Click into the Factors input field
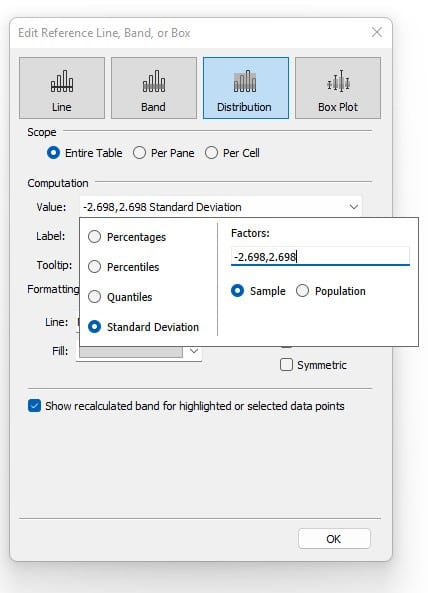This screenshot has height=593, width=428. (x=320, y=256)
